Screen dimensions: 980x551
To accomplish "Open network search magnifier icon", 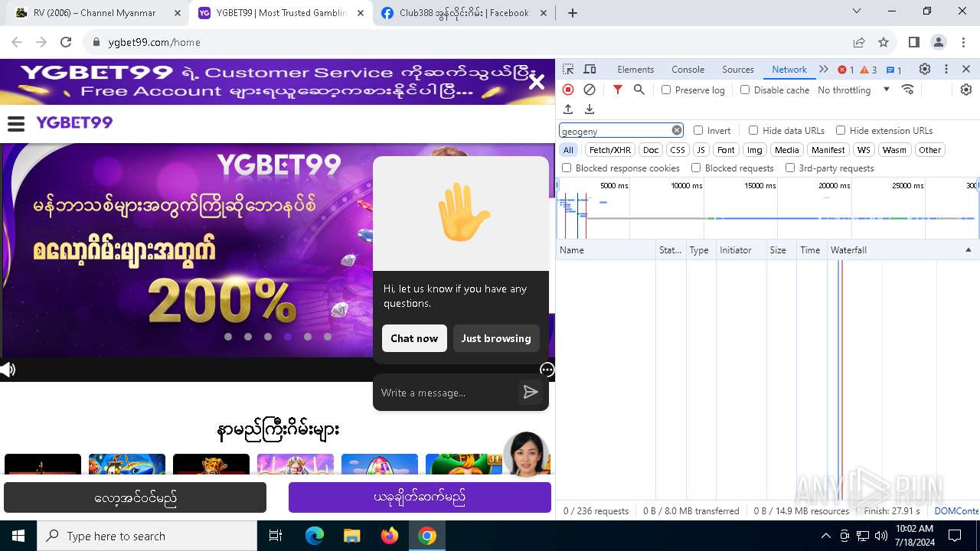I will coord(639,90).
